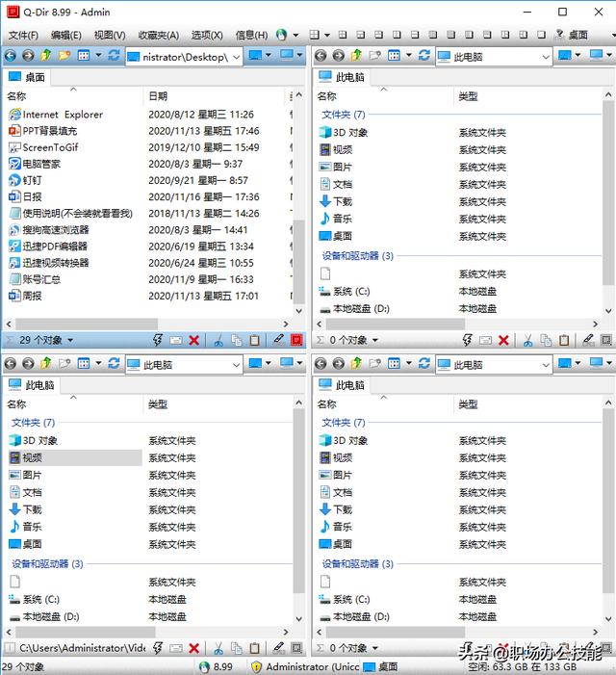This screenshot has height=675, width=616.
Task: Refresh the bottom-left pane
Action: [114, 363]
